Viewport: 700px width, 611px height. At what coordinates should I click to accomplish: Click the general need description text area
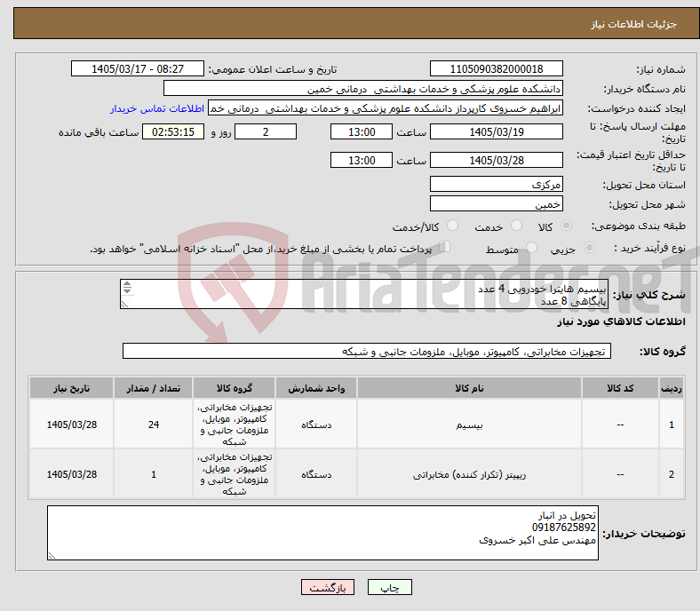(x=364, y=294)
